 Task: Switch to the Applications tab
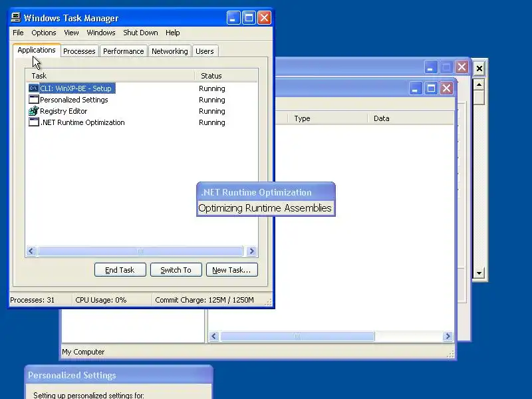(37, 50)
